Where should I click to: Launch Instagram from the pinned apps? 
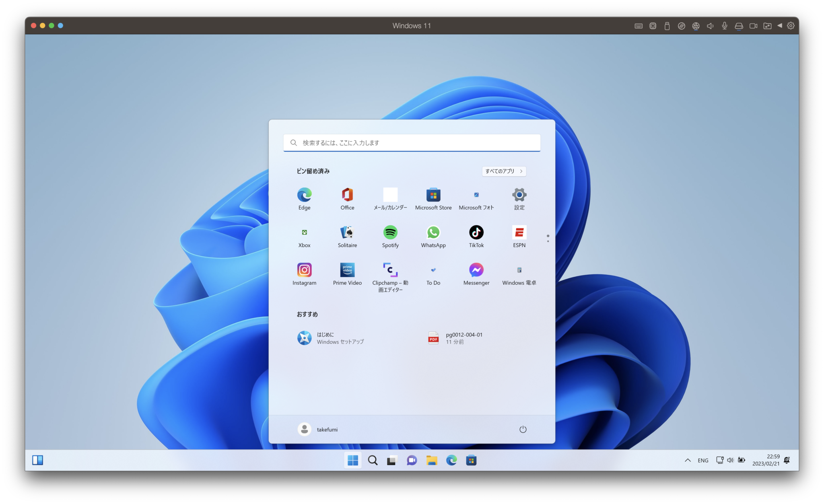click(304, 274)
